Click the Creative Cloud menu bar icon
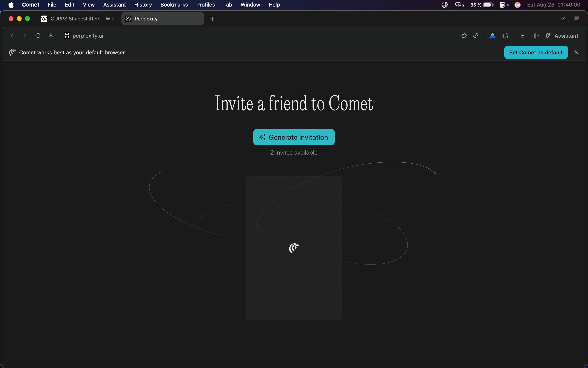 [x=459, y=5]
